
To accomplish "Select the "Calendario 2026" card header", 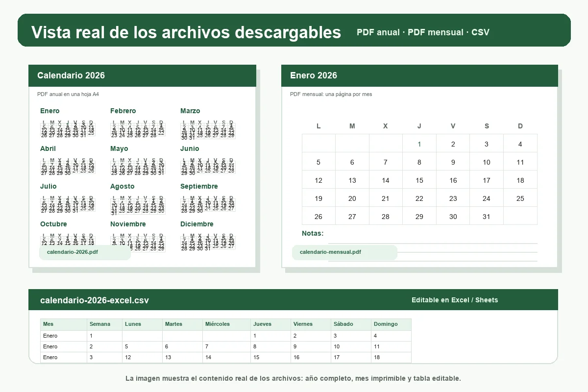I will coord(142,75).
